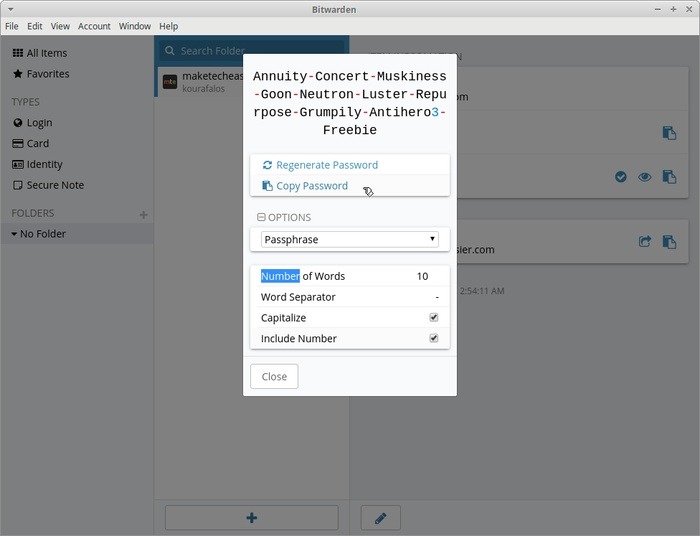
Task: Filter by Secure Note type
Action: tap(48, 185)
